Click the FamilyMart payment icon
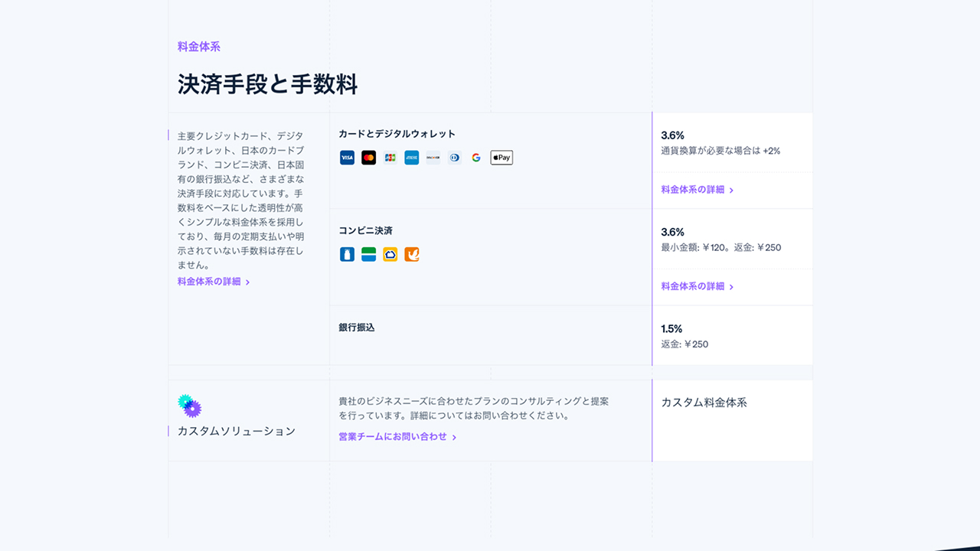980x551 pixels. click(x=368, y=253)
